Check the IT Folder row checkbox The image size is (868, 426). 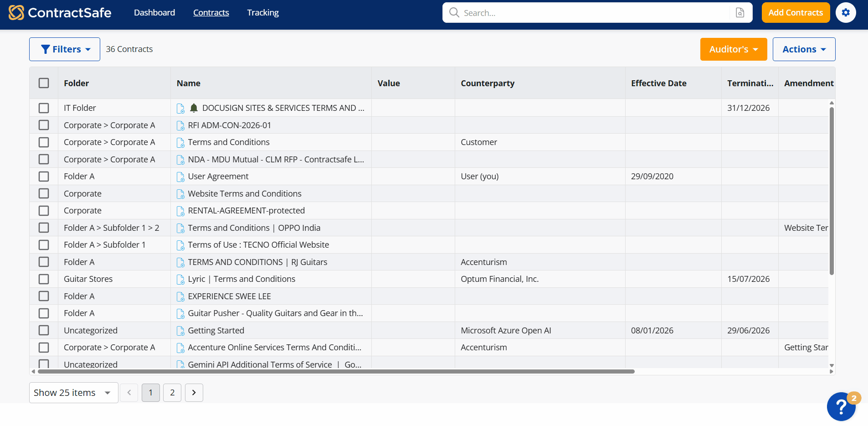click(x=44, y=108)
